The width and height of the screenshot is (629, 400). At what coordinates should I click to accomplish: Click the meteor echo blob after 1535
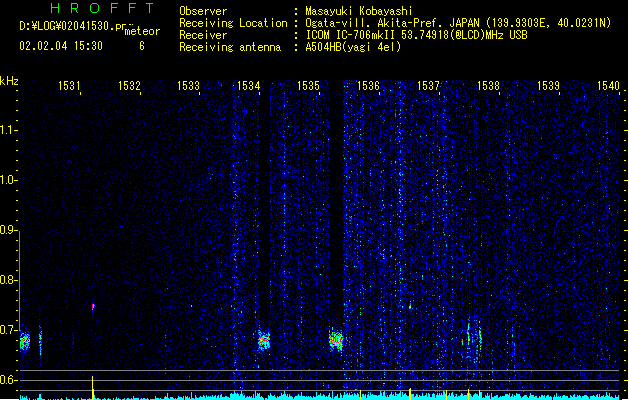click(336, 340)
